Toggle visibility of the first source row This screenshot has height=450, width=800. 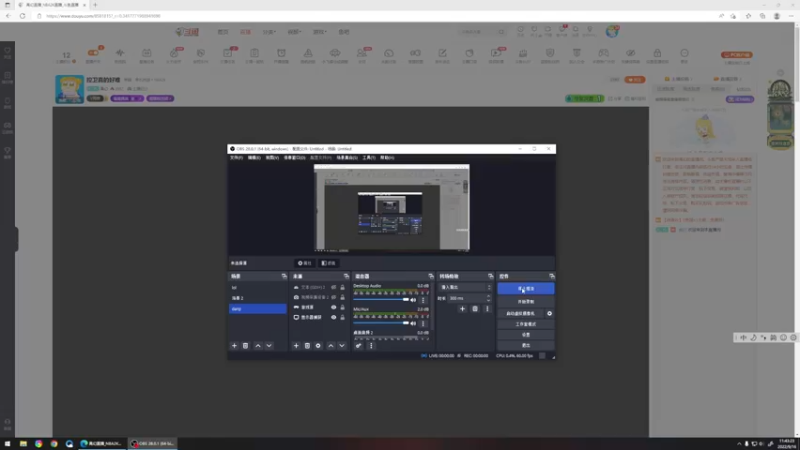334,287
